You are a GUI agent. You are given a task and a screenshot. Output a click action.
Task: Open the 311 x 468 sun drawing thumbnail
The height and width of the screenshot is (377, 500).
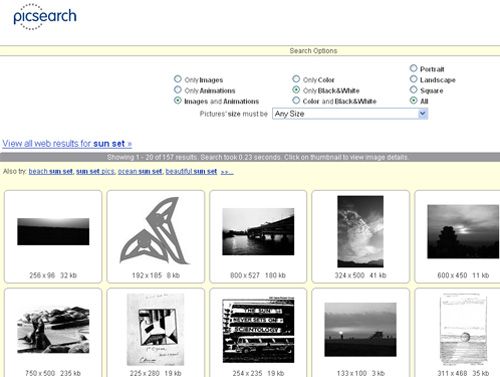point(464,329)
